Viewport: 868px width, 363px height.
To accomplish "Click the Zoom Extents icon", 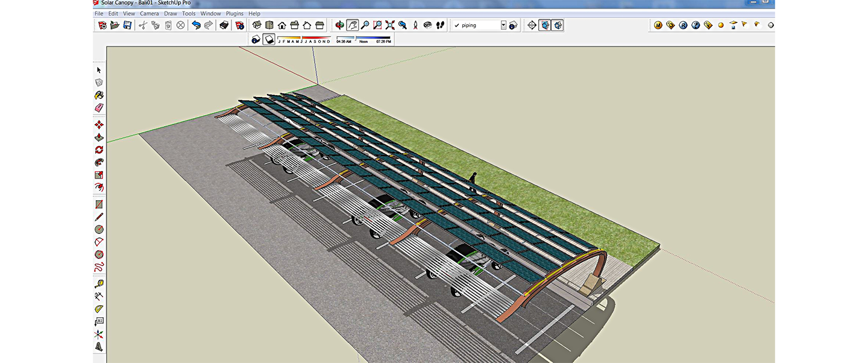I will pyautogui.click(x=390, y=25).
